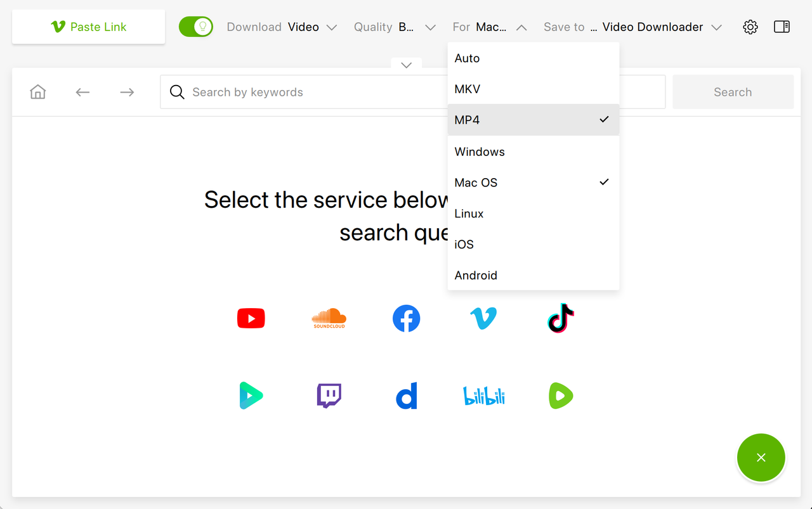812x509 pixels.
Task: Open the Vimeo service
Action: coord(483,318)
